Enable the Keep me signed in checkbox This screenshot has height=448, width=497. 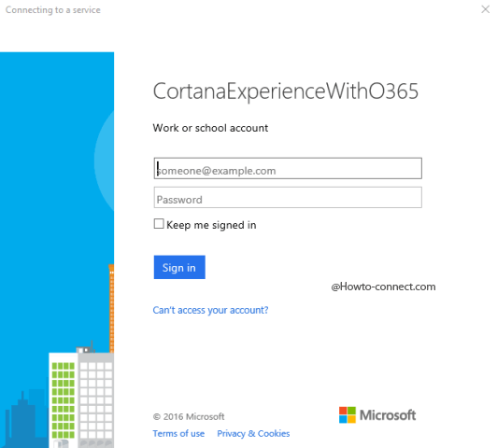159,224
